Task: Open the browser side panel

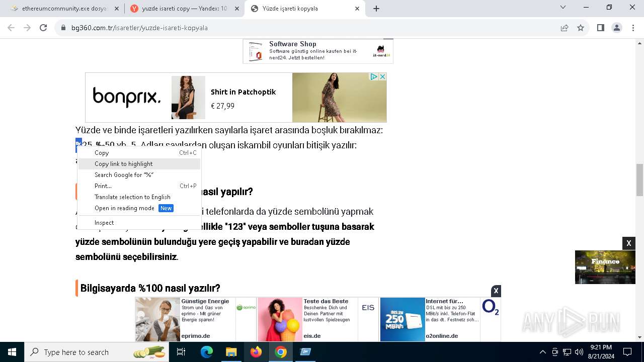Action: pos(601,28)
